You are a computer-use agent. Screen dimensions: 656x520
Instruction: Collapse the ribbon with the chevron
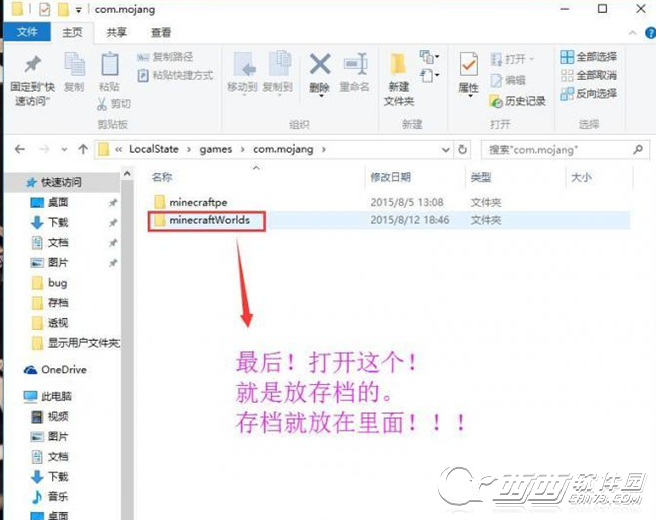pos(633,33)
